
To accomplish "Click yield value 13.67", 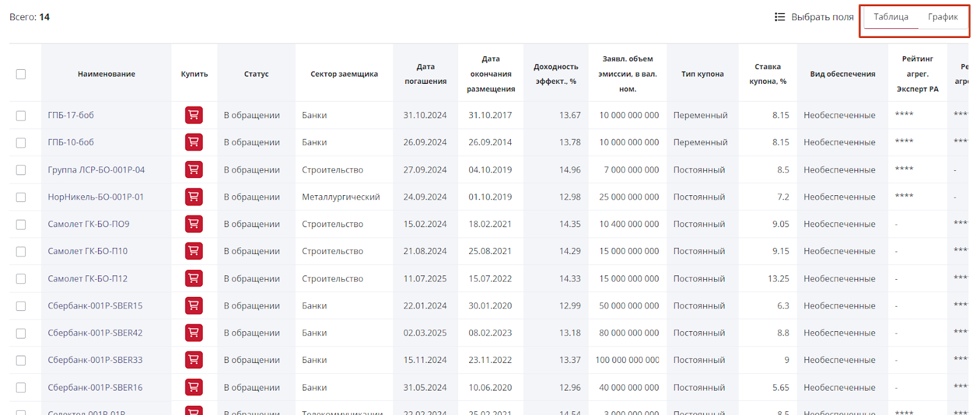I will [570, 115].
